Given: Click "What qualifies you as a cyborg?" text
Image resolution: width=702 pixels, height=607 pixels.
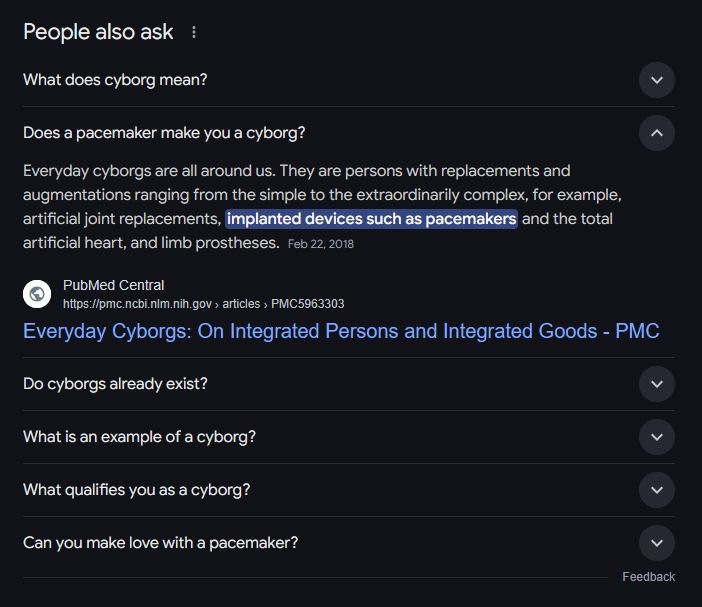Looking at the screenshot, I should point(136,490).
